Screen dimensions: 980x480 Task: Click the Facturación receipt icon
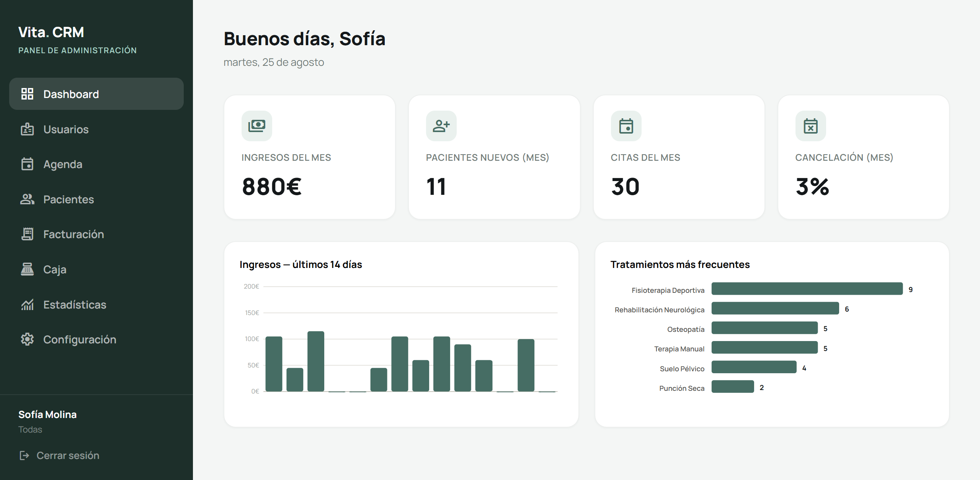(27, 234)
